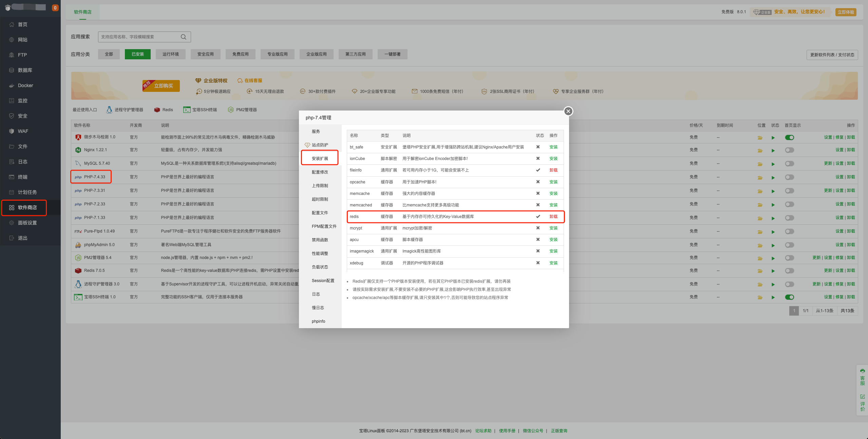The image size is (868, 439).
Task: Focus the 应用搜索 search field
Action: pyautogui.click(x=144, y=37)
